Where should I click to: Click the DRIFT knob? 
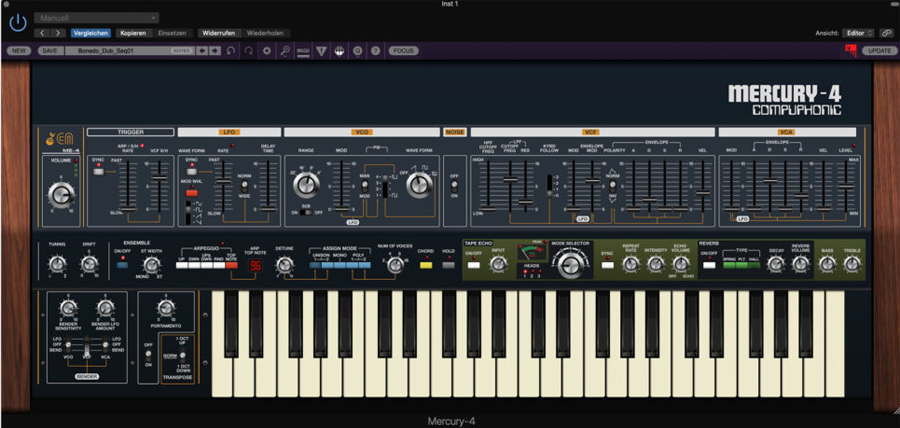pyautogui.click(x=89, y=264)
